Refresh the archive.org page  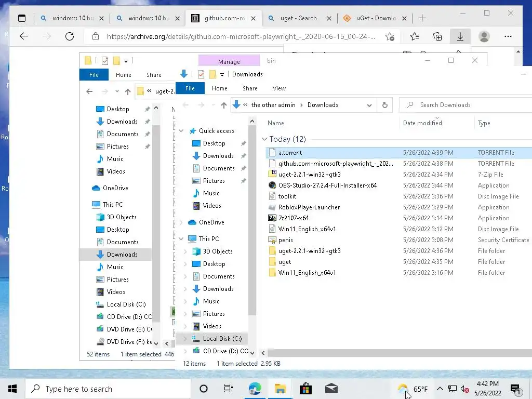point(70,36)
